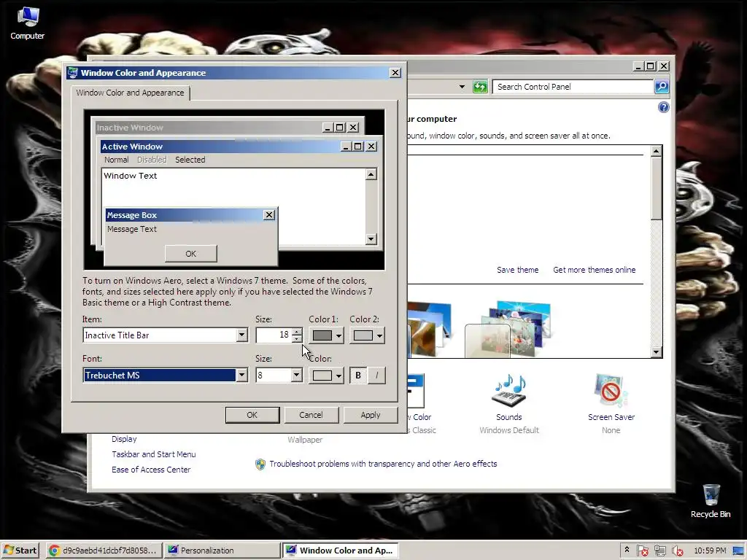Click Save theme link
This screenshot has width=747, height=560.
517,270
